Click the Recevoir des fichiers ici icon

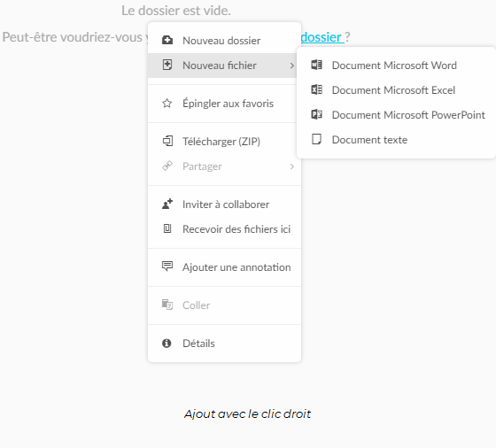point(167,228)
